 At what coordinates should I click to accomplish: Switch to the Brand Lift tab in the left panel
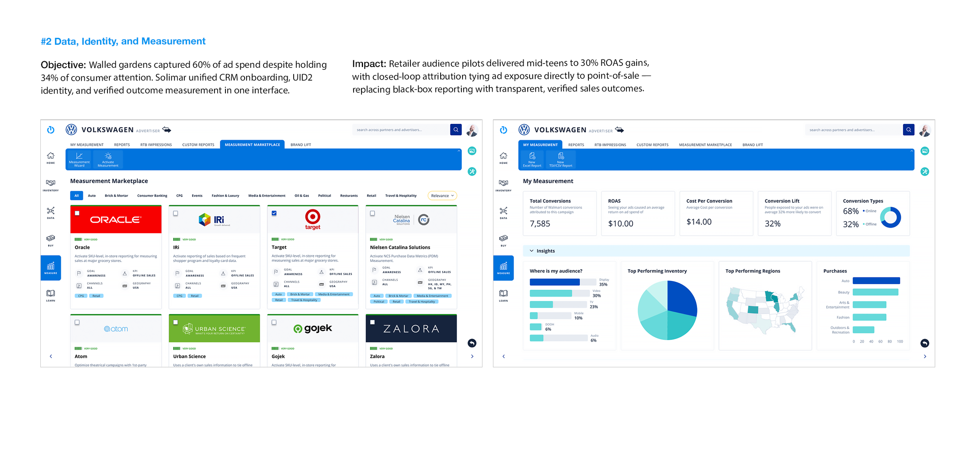[300, 145]
